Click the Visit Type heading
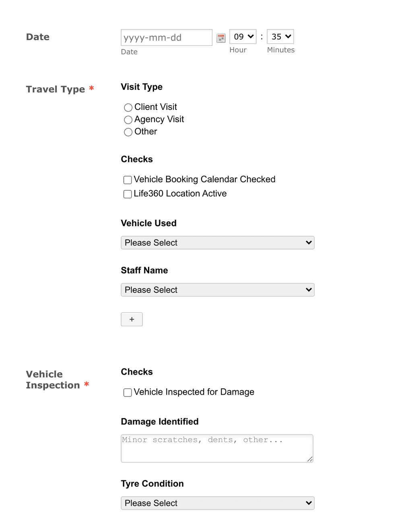 (142, 87)
